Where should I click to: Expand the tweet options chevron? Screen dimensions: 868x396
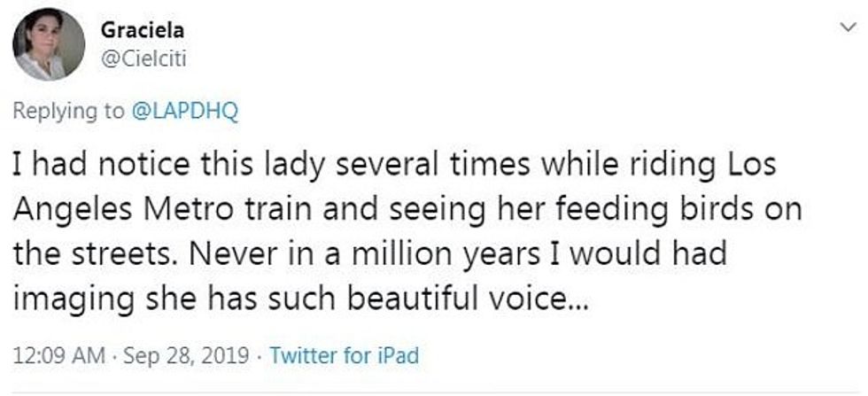(x=845, y=28)
